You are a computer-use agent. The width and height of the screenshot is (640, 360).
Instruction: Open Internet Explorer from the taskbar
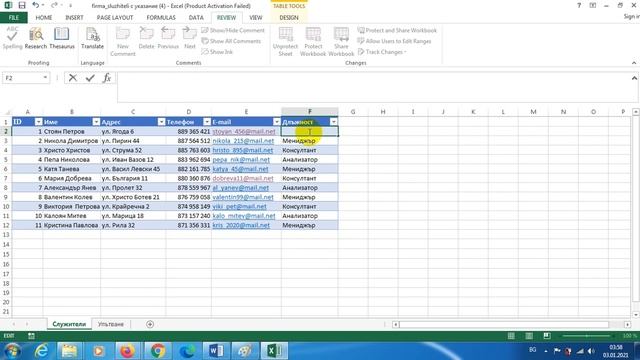coord(41,351)
